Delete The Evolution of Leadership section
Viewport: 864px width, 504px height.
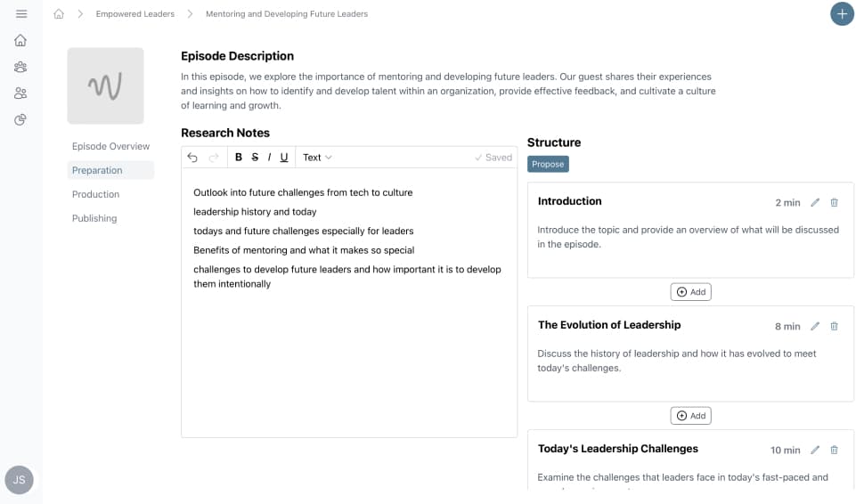[835, 326]
